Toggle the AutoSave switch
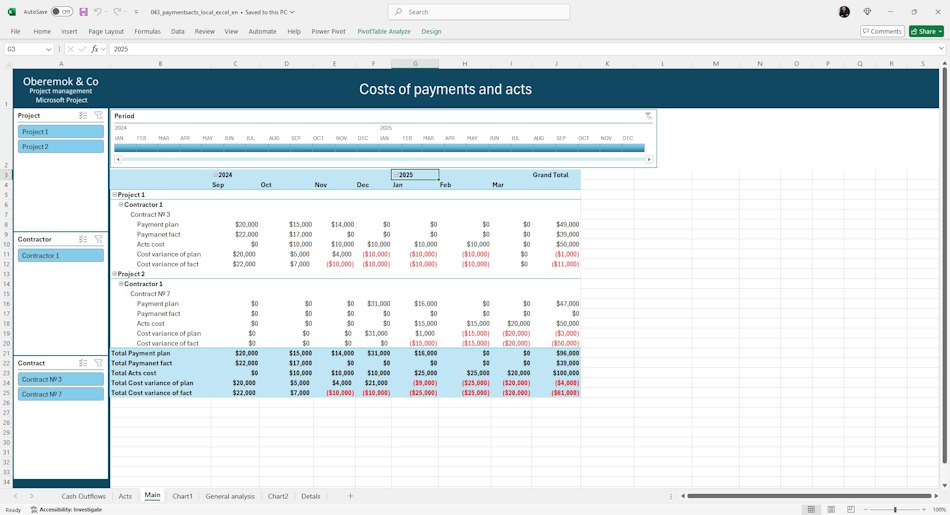Viewport: 950px width, 515px height. [x=62, y=12]
